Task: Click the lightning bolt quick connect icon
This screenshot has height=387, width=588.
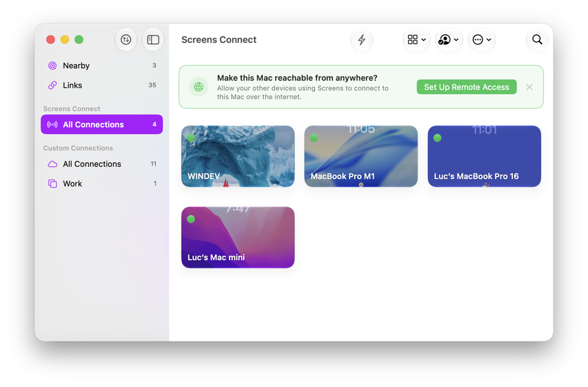Action: point(361,39)
